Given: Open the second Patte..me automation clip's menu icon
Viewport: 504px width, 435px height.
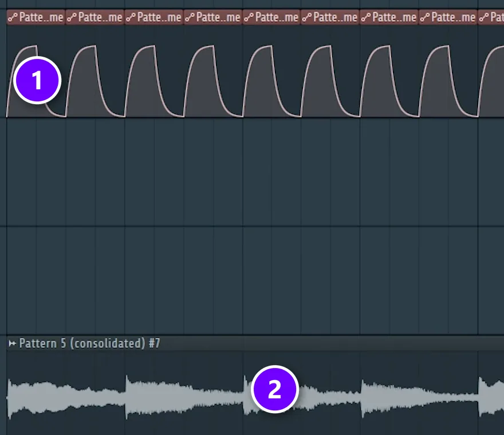Looking at the screenshot, I should coord(72,17).
